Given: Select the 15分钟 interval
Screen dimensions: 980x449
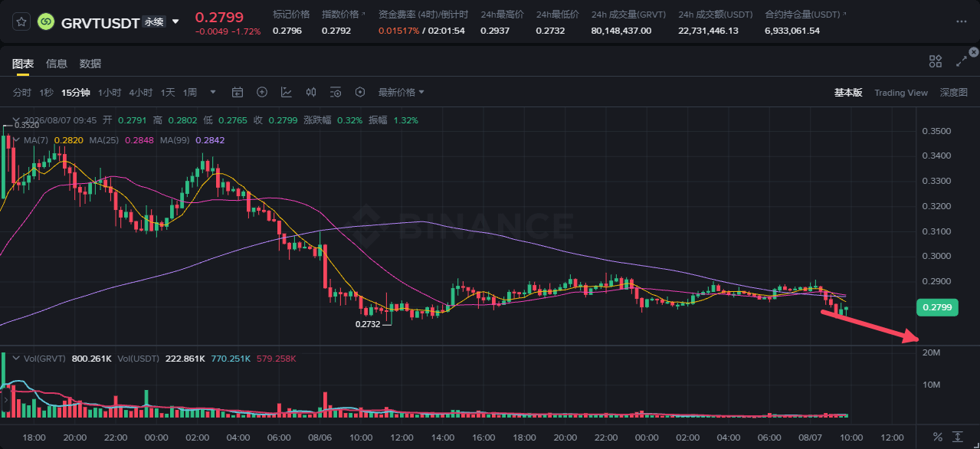Looking at the screenshot, I should pos(76,93).
